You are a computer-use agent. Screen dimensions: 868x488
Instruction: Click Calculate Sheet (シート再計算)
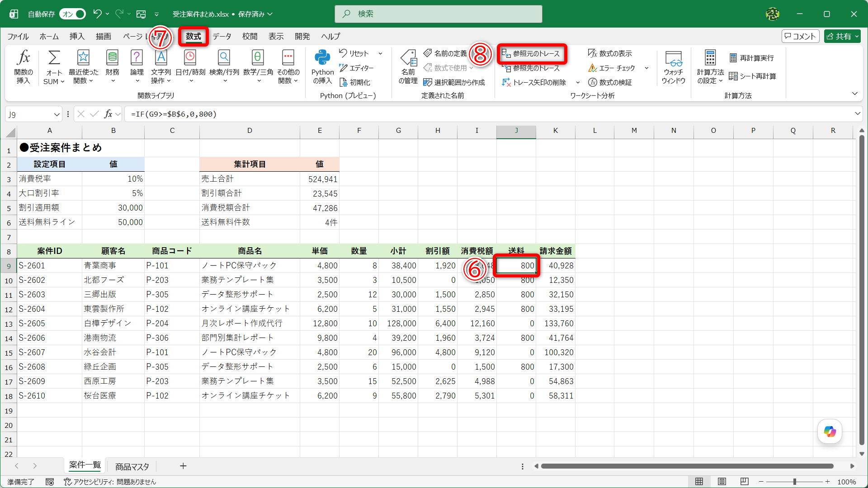tap(753, 76)
